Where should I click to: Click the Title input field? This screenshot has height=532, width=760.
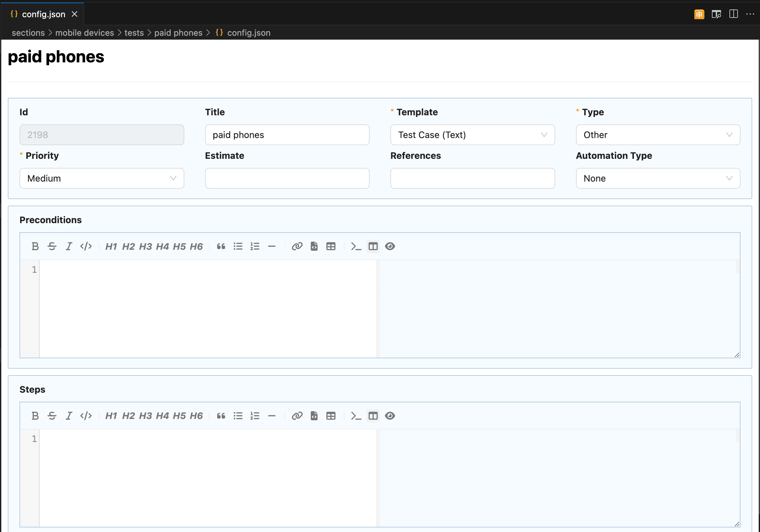(287, 135)
